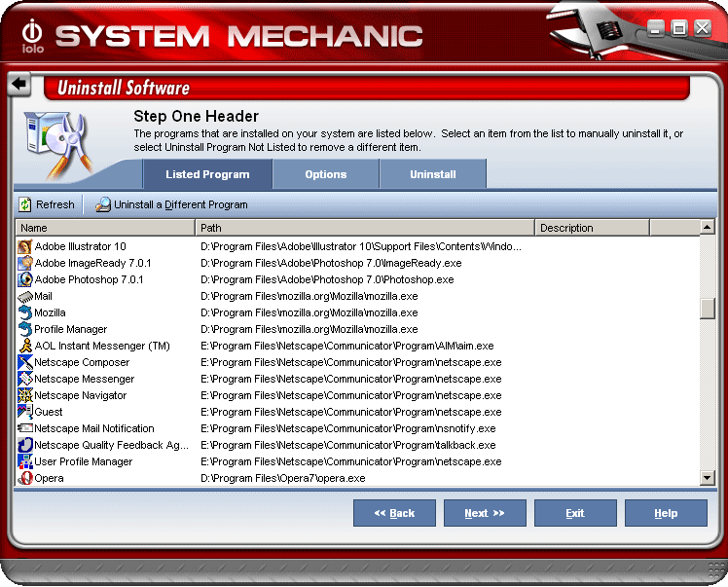Select the Netscape Navigator row name

click(81, 395)
